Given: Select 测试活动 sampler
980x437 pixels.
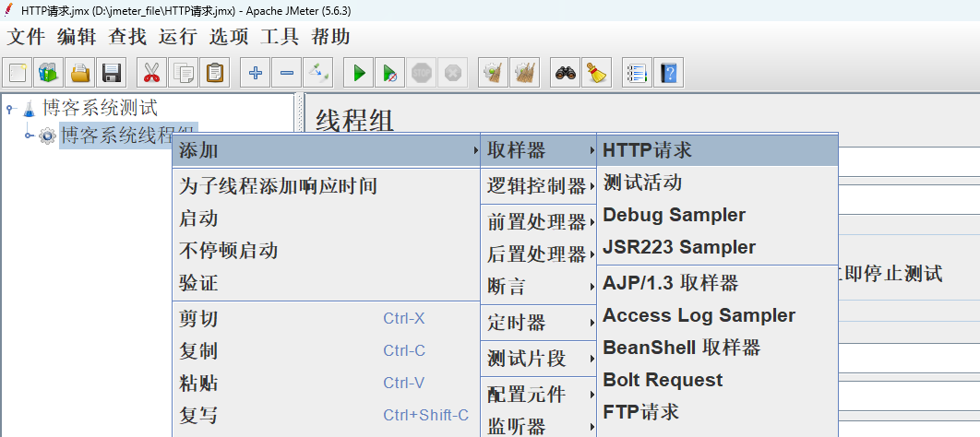Looking at the screenshot, I should (x=718, y=183).
